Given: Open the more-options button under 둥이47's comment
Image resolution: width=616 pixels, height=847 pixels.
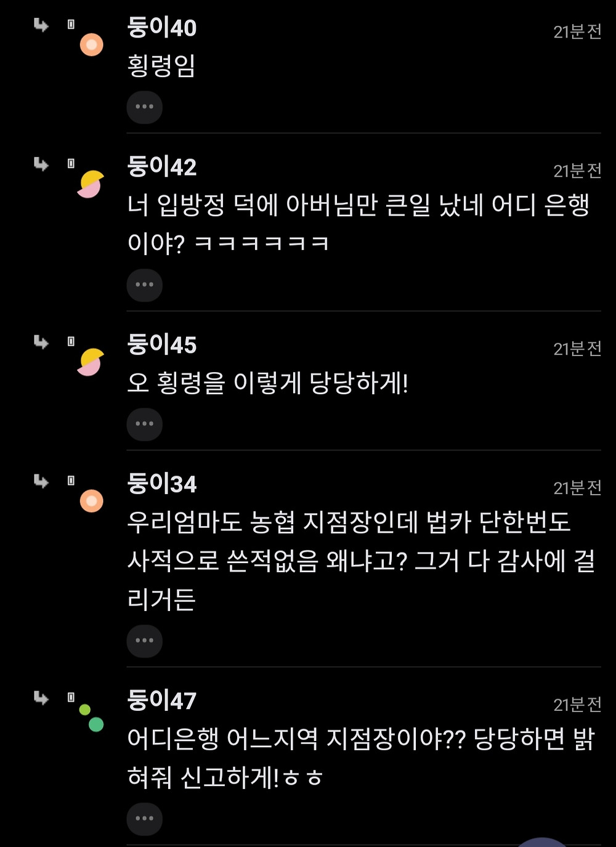Looking at the screenshot, I should 144,819.
